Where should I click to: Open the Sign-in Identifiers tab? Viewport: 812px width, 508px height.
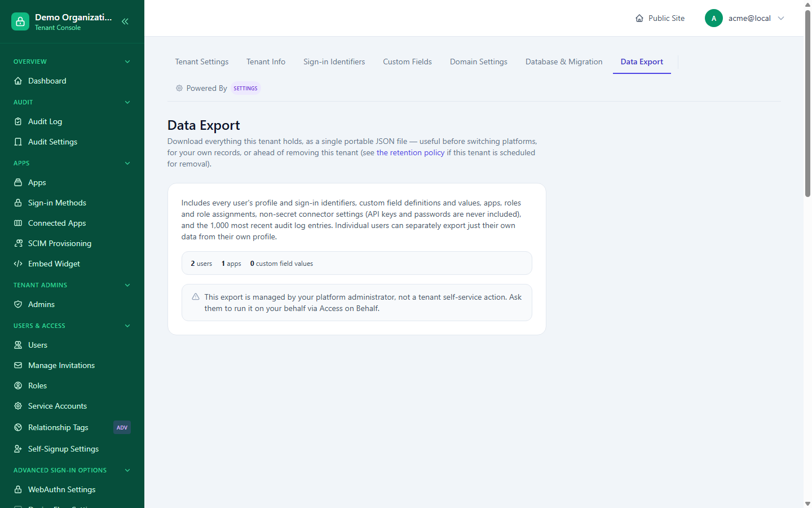click(334, 62)
